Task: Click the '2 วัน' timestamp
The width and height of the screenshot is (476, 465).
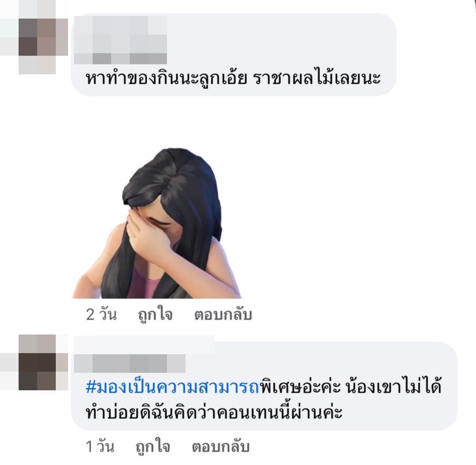Action: pyautogui.click(x=101, y=314)
